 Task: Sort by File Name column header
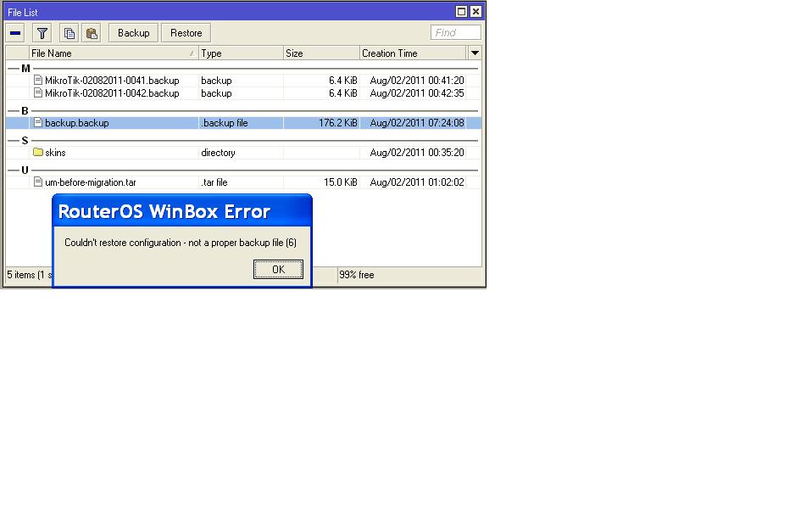coord(114,53)
